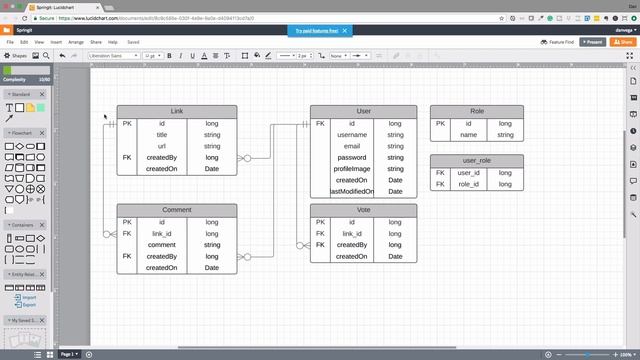The image size is (640, 360).
Task: Select the flowchart circled-X shape
Action: 41,189
